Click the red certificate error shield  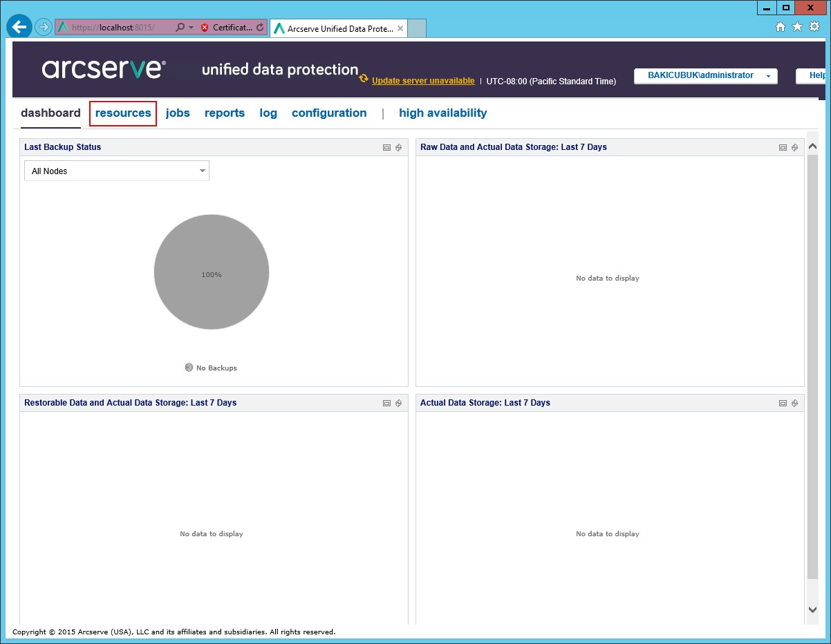pyautogui.click(x=205, y=28)
